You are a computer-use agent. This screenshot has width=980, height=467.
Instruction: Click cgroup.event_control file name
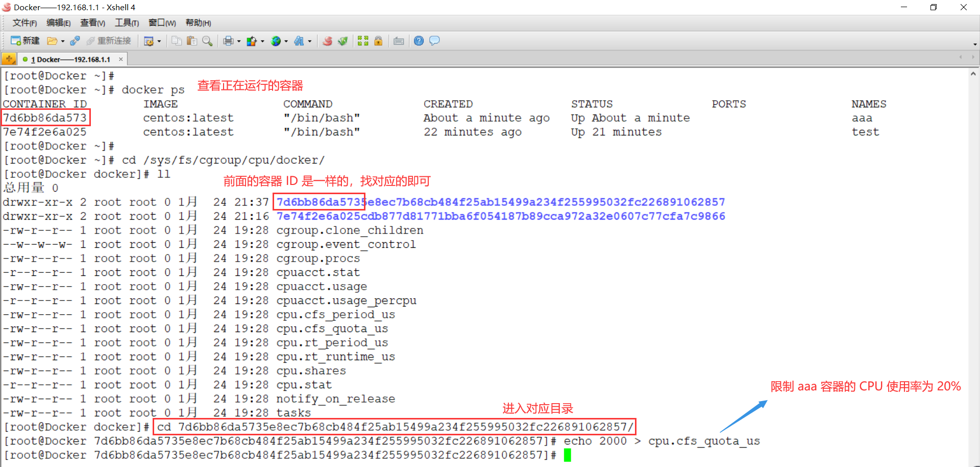(x=346, y=245)
